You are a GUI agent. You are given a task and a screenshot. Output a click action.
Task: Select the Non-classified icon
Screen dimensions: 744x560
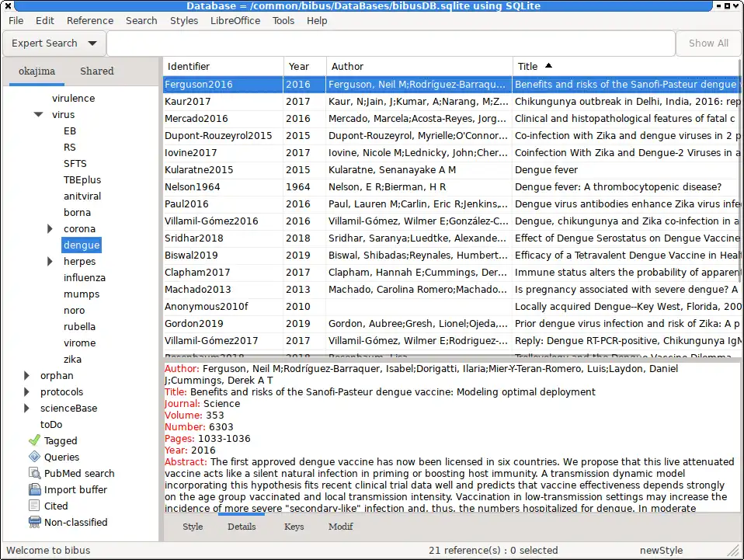[34, 523]
